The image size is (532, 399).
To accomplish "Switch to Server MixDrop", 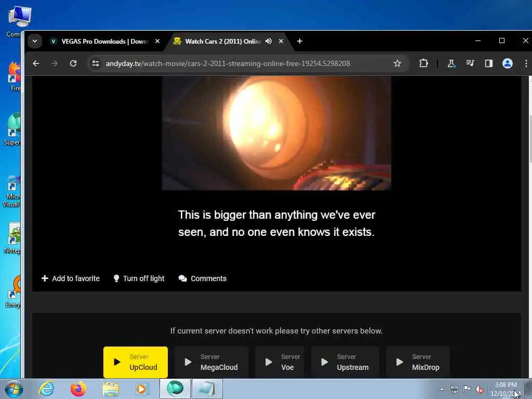I will point(418,362).
